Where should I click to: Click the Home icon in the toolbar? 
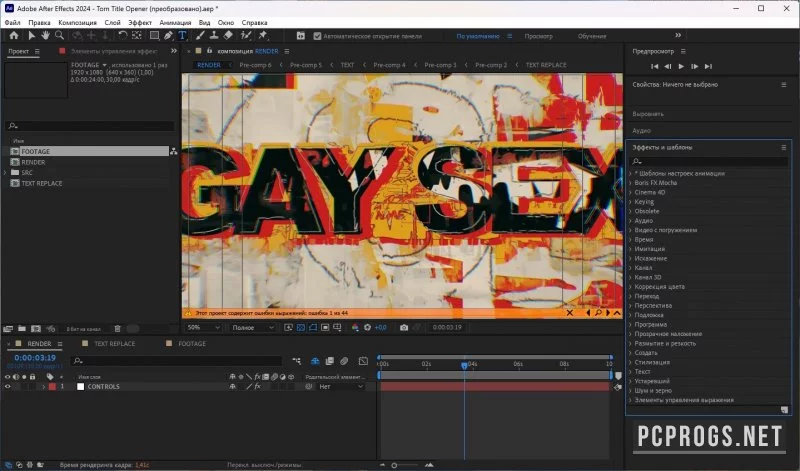14,35
